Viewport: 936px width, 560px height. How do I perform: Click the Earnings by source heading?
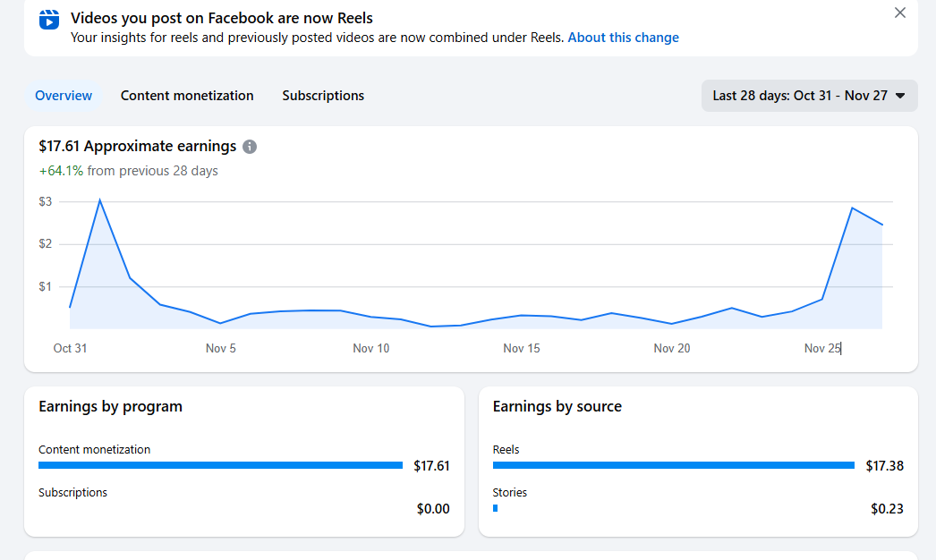557,406
